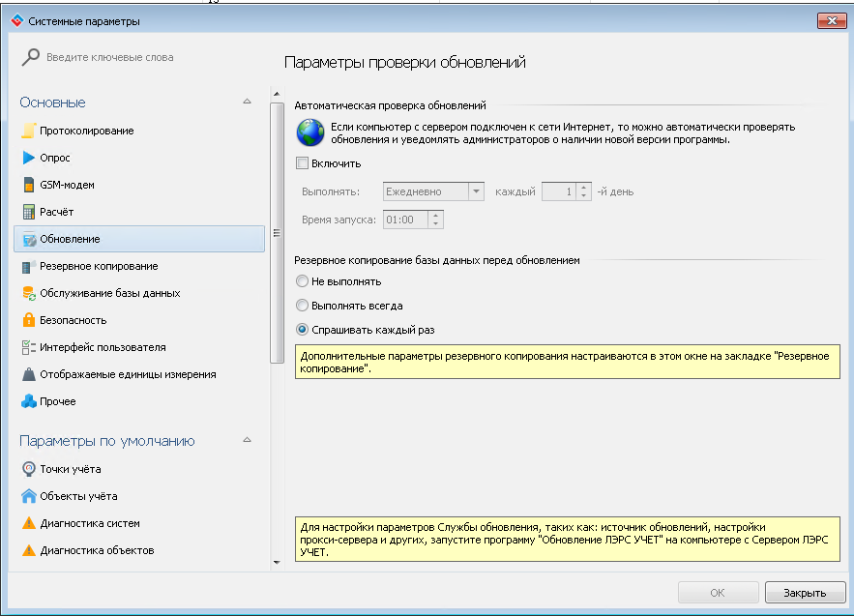Increase the Время запуска time
The height and width of the screenshot is (616, 854).
pyautogui.click(x=436, y=215)
